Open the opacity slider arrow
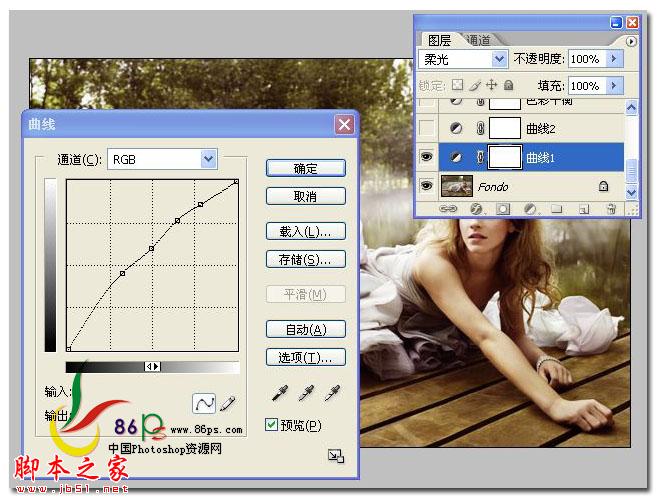Image resolution: width=660 pixels, height=500 pixels. [614, 59]
